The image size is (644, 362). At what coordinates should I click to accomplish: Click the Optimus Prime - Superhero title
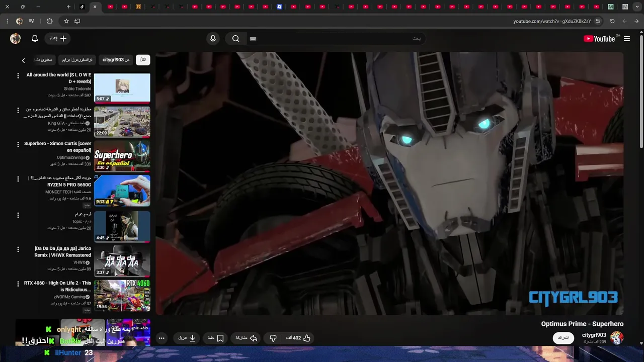582,324
